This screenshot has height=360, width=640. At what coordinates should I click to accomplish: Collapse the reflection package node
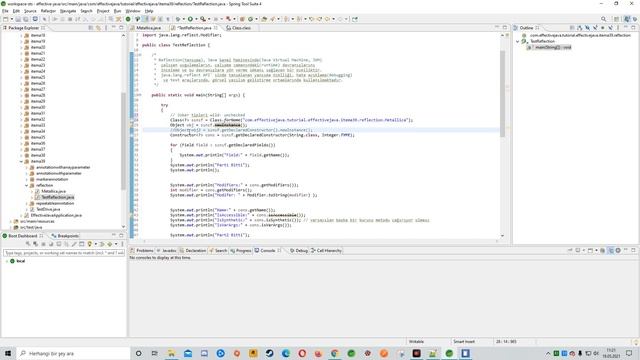pos(27,185)
